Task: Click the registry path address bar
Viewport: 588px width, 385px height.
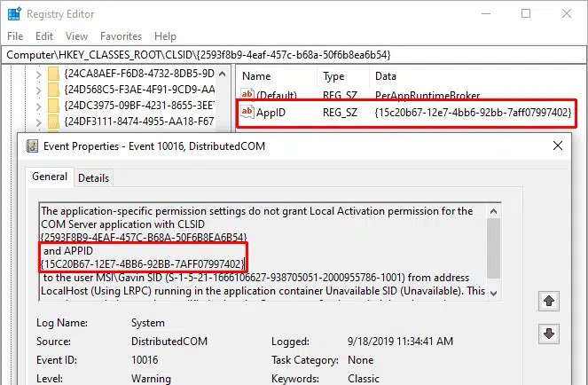Action: click(x=293, y=54)
